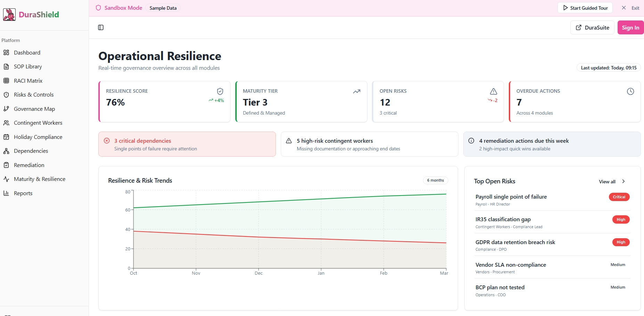Click the Medium label on Vendor SLA risk
The image size is (644, 316).
(618, 265)
